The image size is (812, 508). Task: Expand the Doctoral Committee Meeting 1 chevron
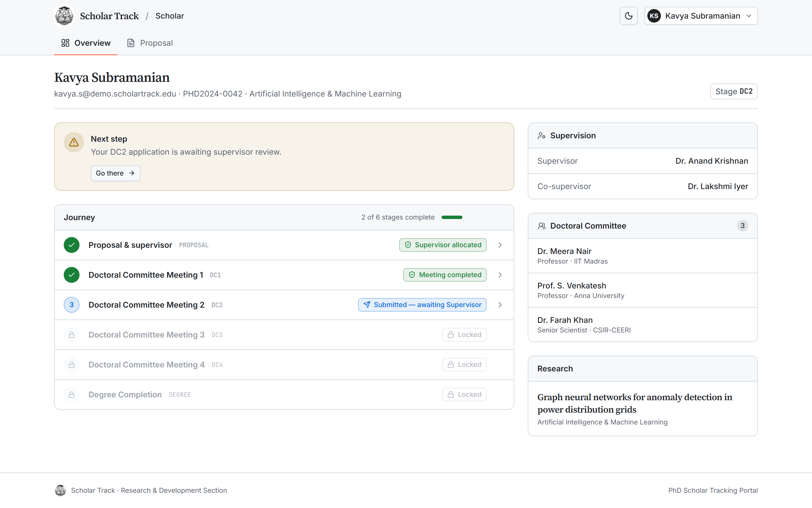[x=500, y=275]
